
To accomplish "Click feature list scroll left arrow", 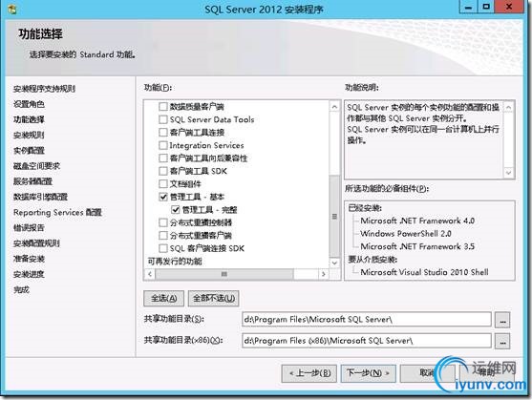I will coord(150,274).
